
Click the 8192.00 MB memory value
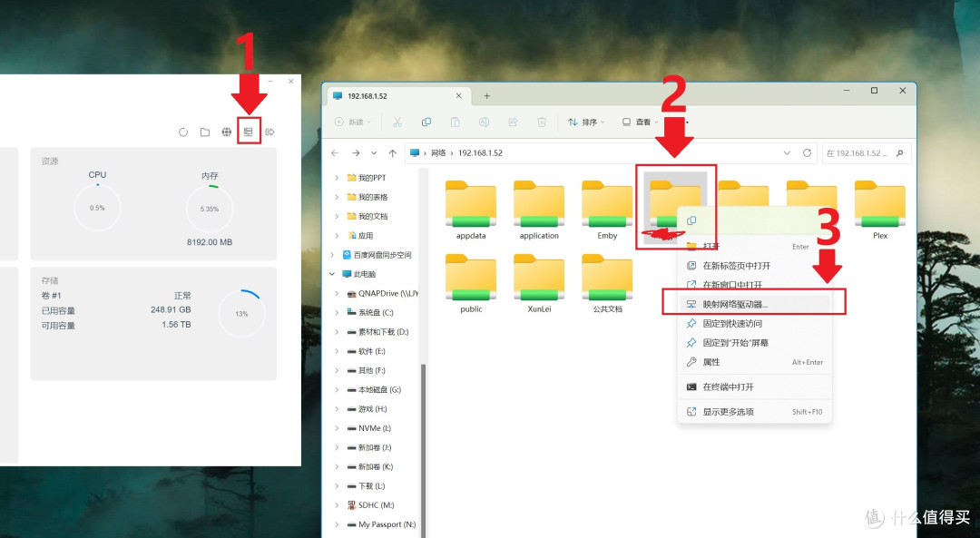[210, 242]
